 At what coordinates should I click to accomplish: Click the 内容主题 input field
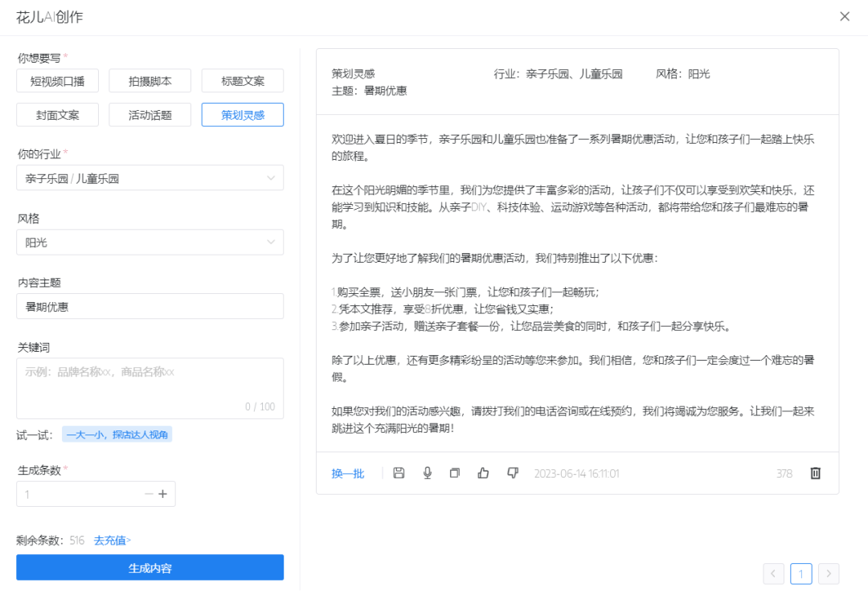pos(150,306)
